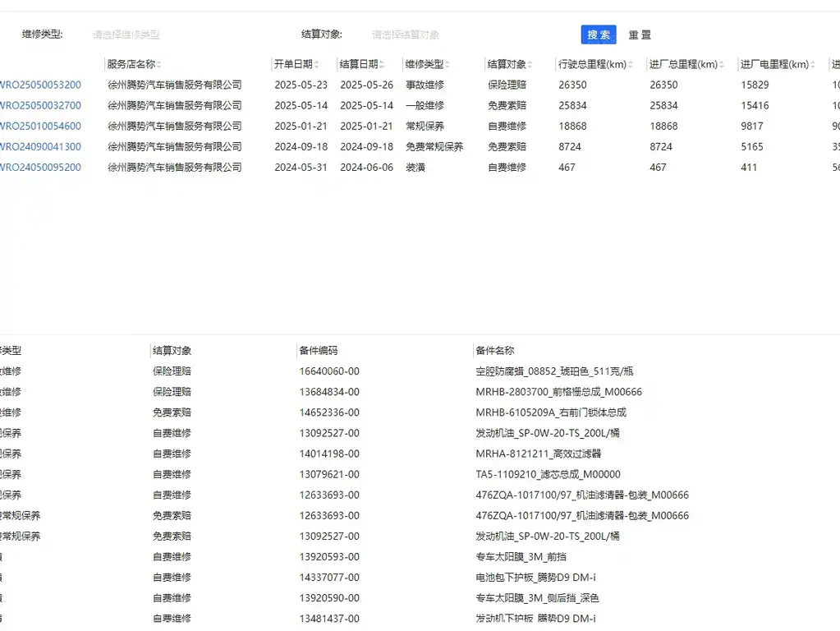Viewport: 840px width, 631px height.
Task: Sort by 结算对象 column sort icon
Action: point(530,64)
